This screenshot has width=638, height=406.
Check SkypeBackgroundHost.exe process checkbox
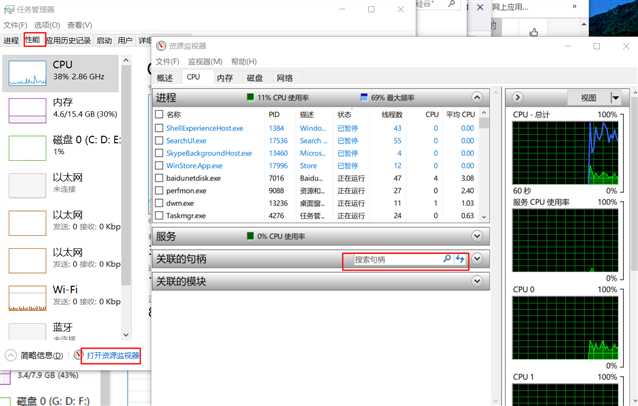(159, 153)
